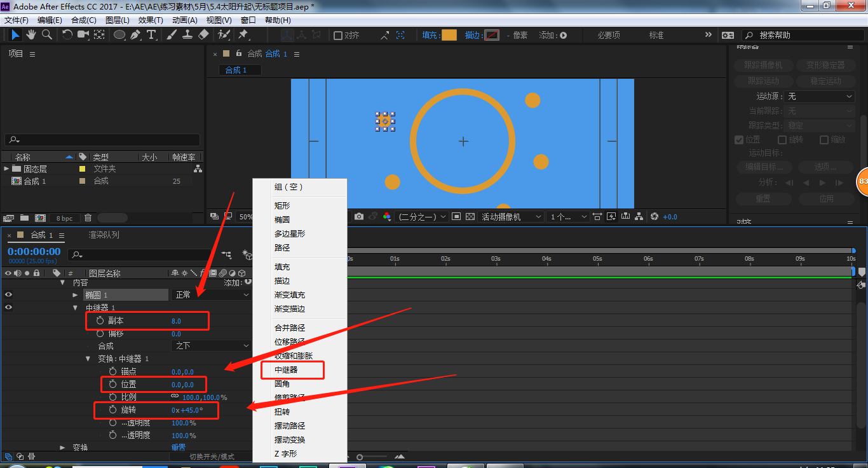Hide 椭圆 1 with its eye icon
868x468 pixels.
tap(9, 295)
